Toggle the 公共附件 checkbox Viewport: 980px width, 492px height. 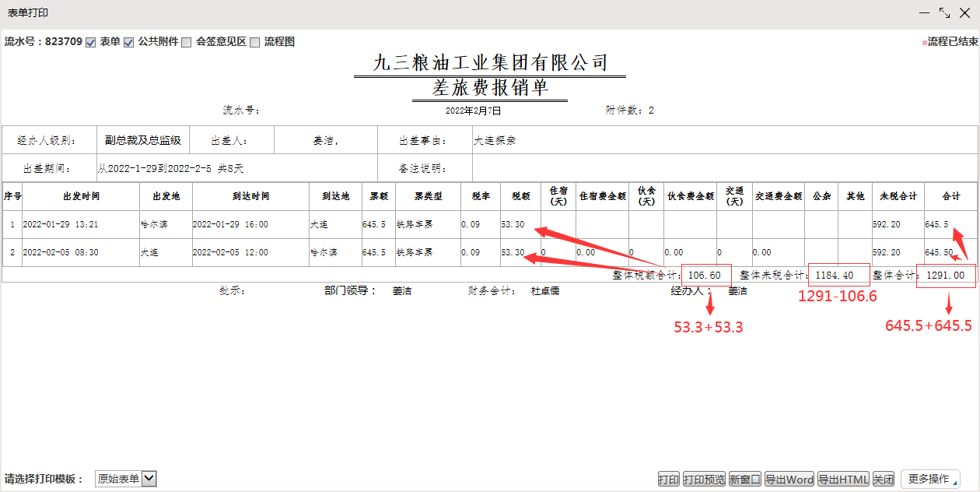pos(129,42)
